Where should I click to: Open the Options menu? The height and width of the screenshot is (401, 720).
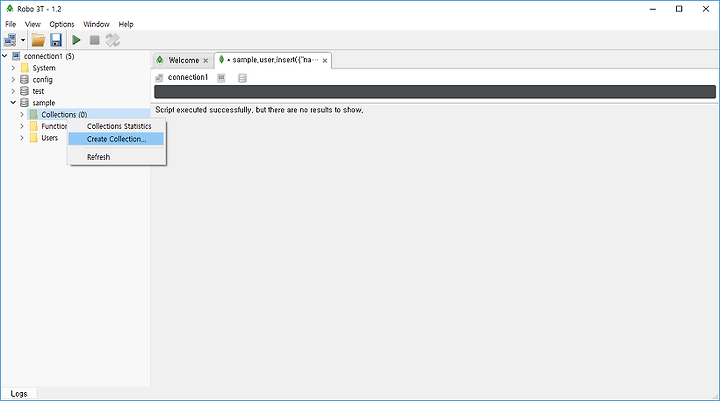62,24
